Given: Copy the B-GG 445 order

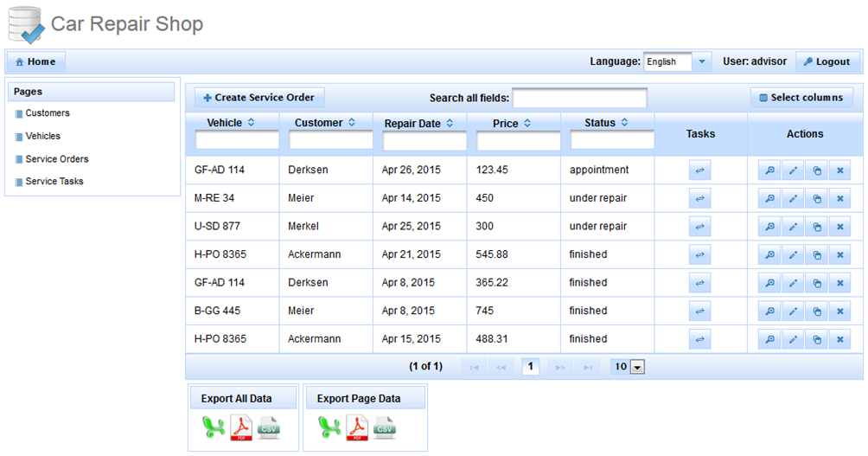Looking at the screenshot, I should (816, 311).
